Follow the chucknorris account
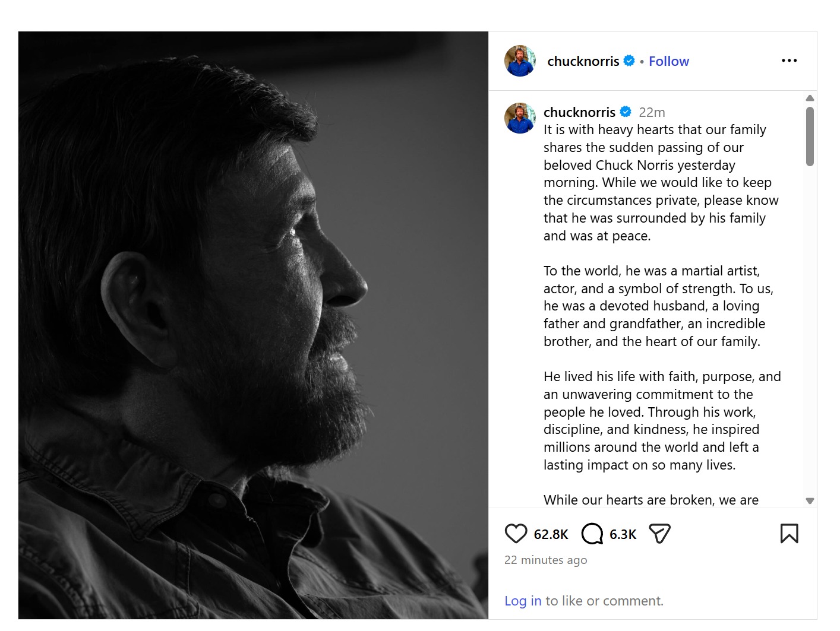Screen dimensions: 840x631 tap(668, 61)
